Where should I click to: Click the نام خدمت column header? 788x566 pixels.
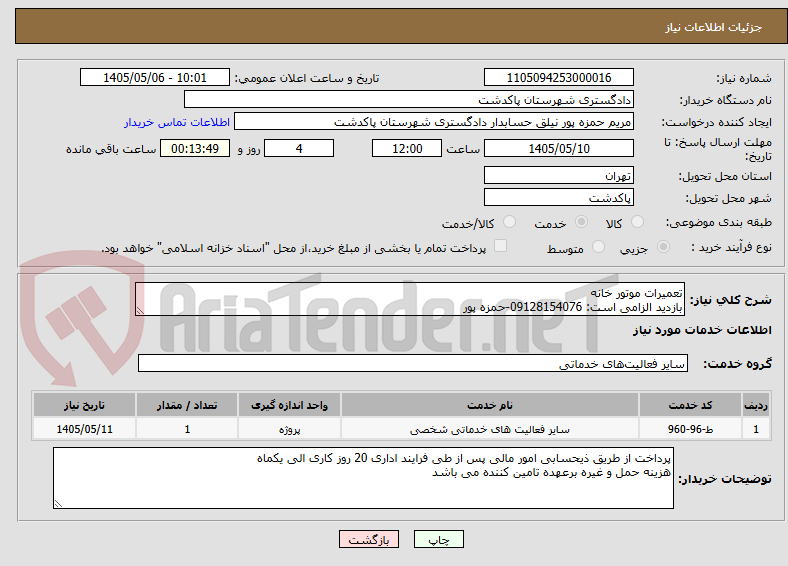[490, 405]
